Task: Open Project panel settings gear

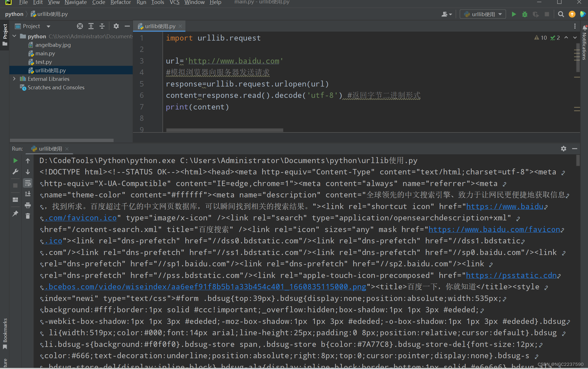Action: click(x=116, y=26)
